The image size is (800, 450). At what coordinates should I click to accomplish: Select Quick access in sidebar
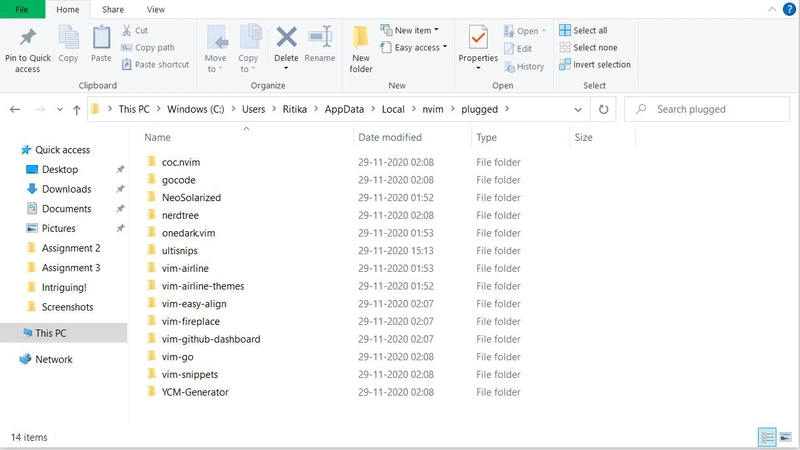click(x=62, y=149)
